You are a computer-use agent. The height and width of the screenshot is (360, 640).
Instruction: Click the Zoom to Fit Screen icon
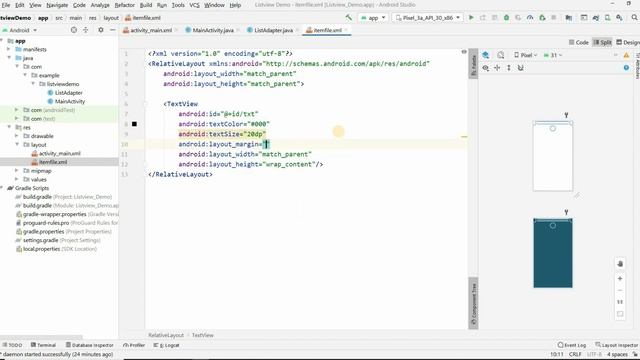(x=620, y=314)
